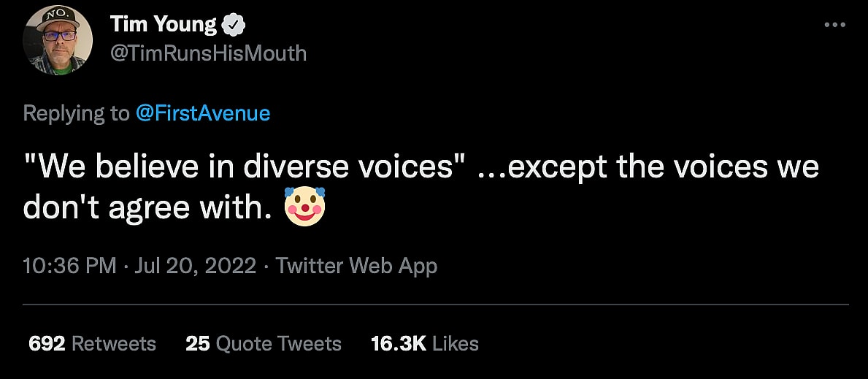This screenshot has height=379, width=868.
Task: Click the 10:36 PM timestamp
Action: [x=69, y=266]
